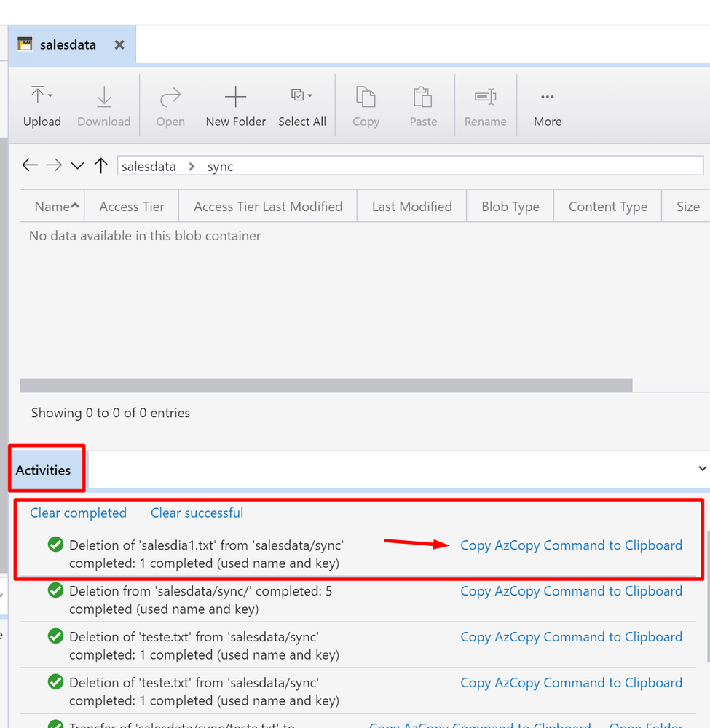Click the Clear completed link
This screenshot has height=728, width=710.
(77, 513)
